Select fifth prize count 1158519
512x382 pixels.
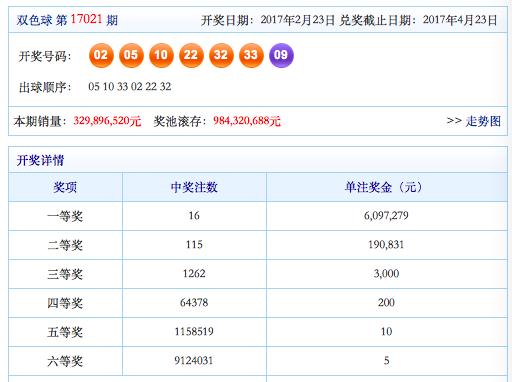point(194,332)
